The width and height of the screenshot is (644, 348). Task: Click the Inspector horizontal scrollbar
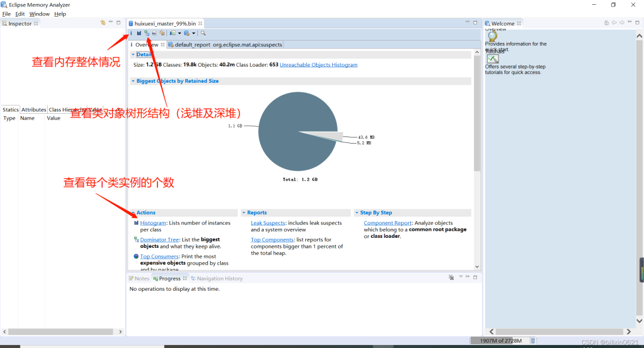point(62,331)
